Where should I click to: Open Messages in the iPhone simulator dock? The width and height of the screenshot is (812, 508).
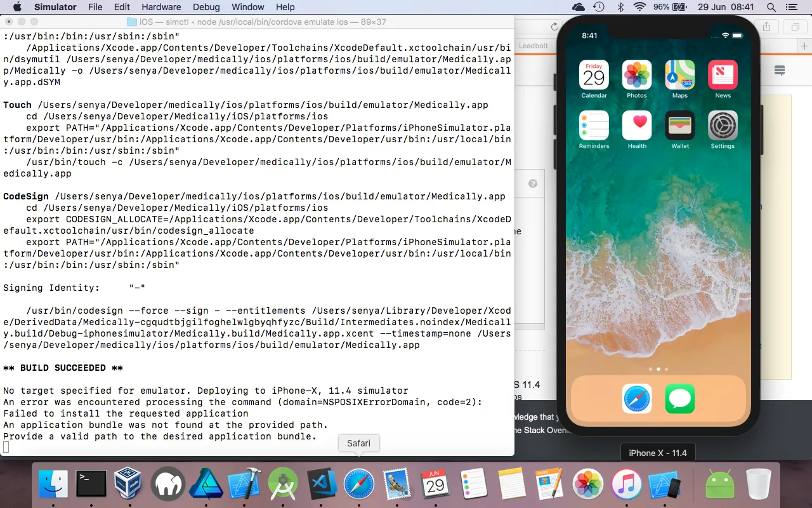pos(680,399)
